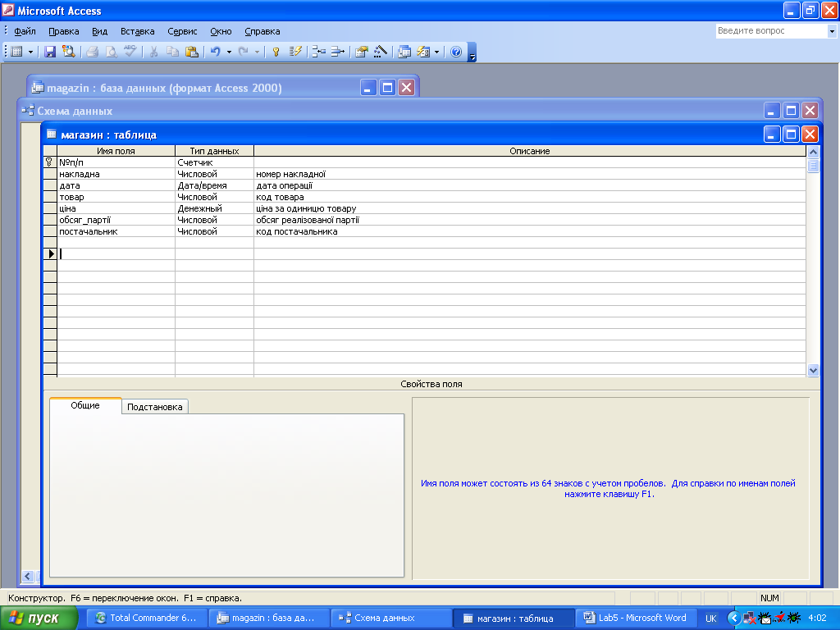
Task: Open the Окно menu
Action: [221, 31]
